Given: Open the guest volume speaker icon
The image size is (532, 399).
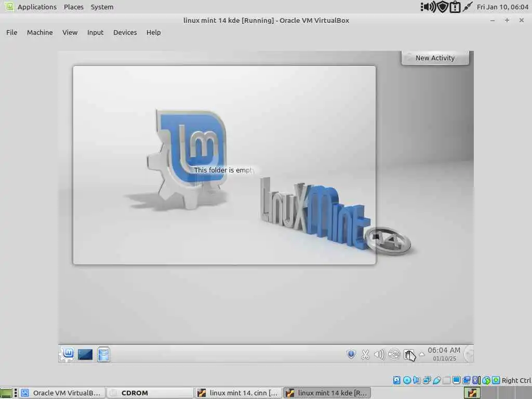Looking at the screenshot, I should [x=379, y=354].
